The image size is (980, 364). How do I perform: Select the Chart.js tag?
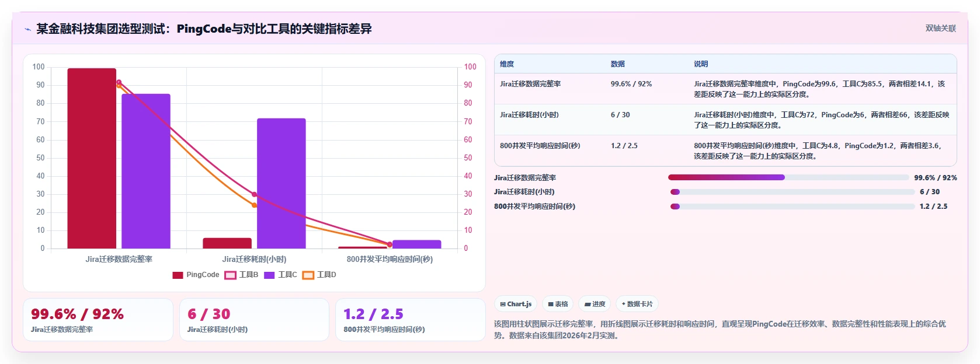click(x=516, y=304)
